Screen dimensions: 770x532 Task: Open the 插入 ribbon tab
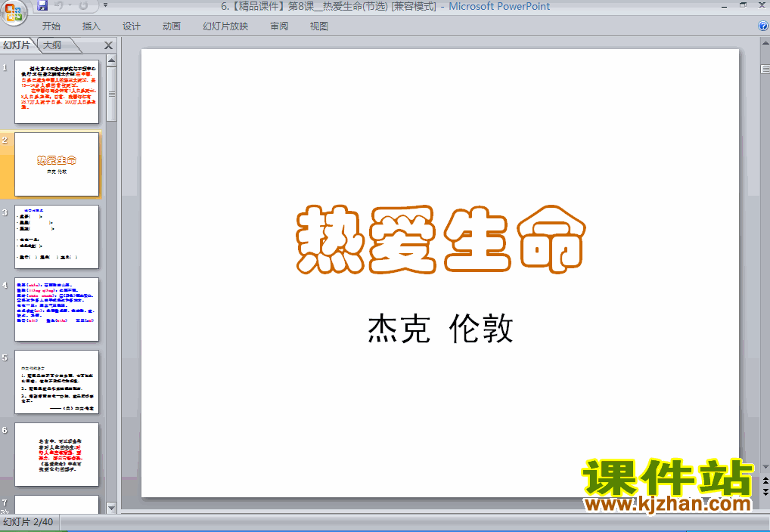pyautogui.click(x=92, y=26)
